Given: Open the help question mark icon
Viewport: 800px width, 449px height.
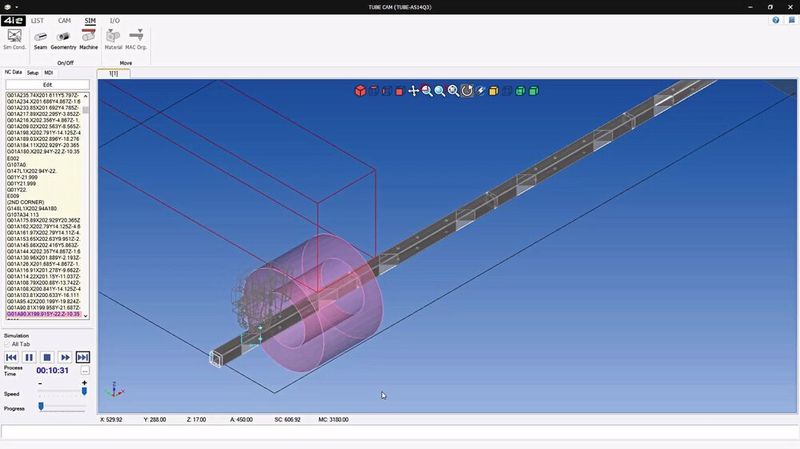Looking at the screenshot, I should pyautogui.click(x=776, y=20).
